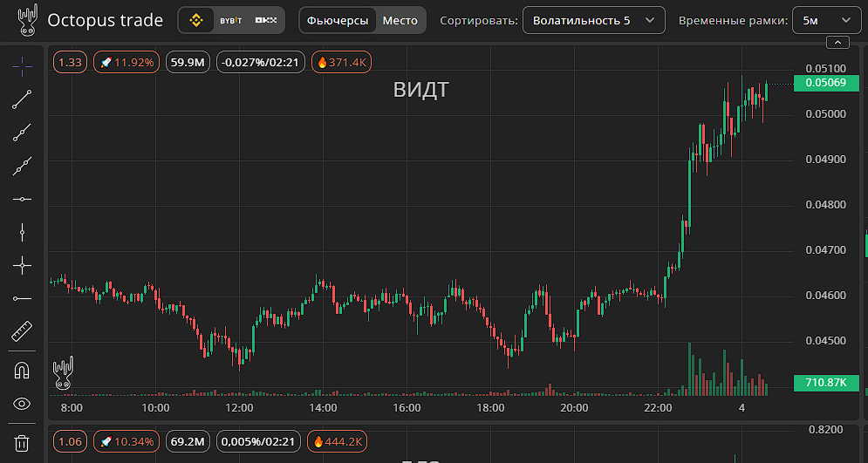868x463 pixels.
Task: Click the Временные рамки: label
Action: (733, 21)
